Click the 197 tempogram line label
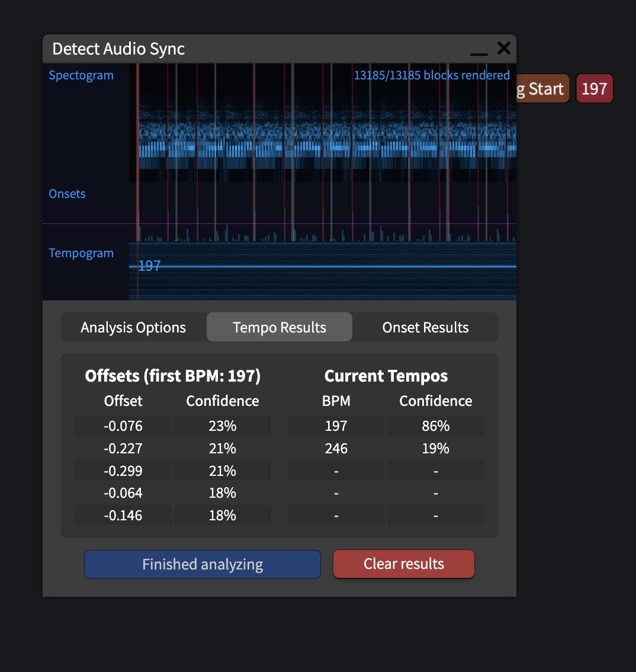Image resolution: width=636 pixels, height=672 pixels. 149,265
